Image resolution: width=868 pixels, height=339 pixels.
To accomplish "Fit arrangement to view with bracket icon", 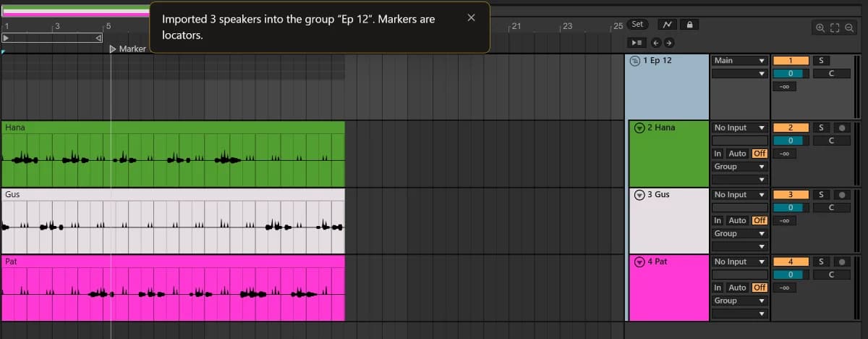I will 835,28.
